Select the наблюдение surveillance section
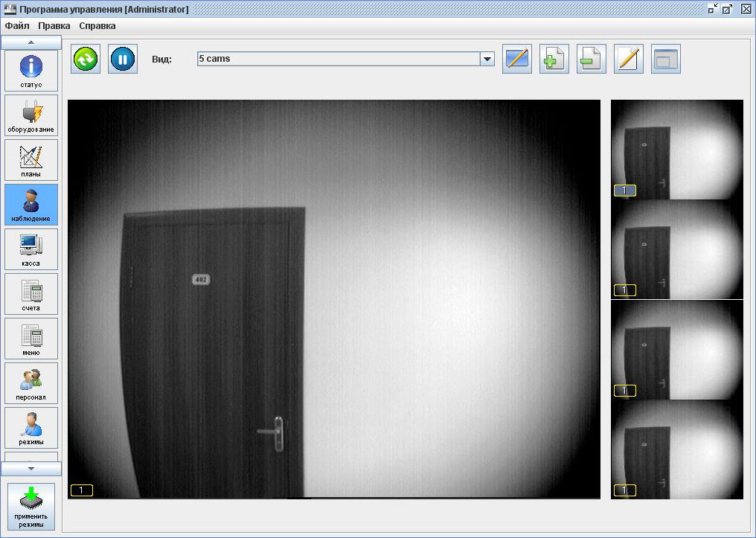This screenshot has width=756, height=538. click(x=31, y=205)
